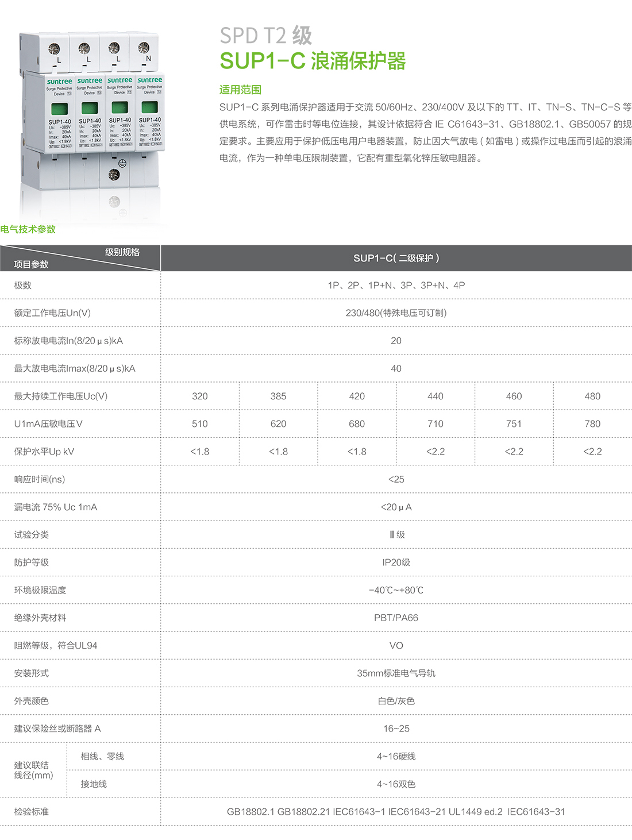Click the '相线、零线' sub-row label

click(102, 756)
